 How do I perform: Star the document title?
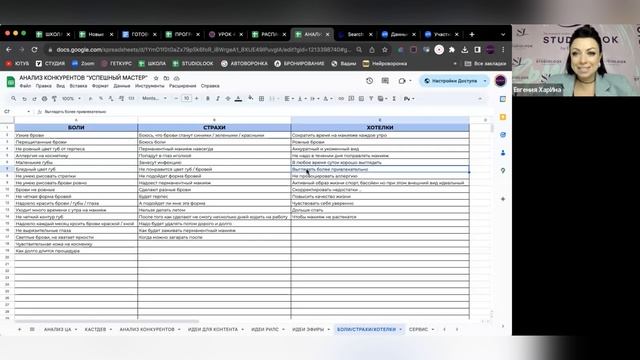coord(156,78)
